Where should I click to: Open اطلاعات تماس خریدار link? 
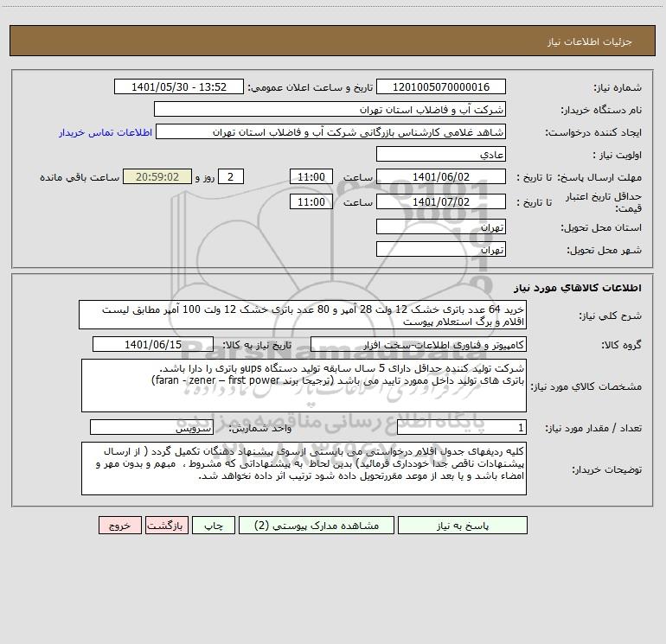coord(106,132)
